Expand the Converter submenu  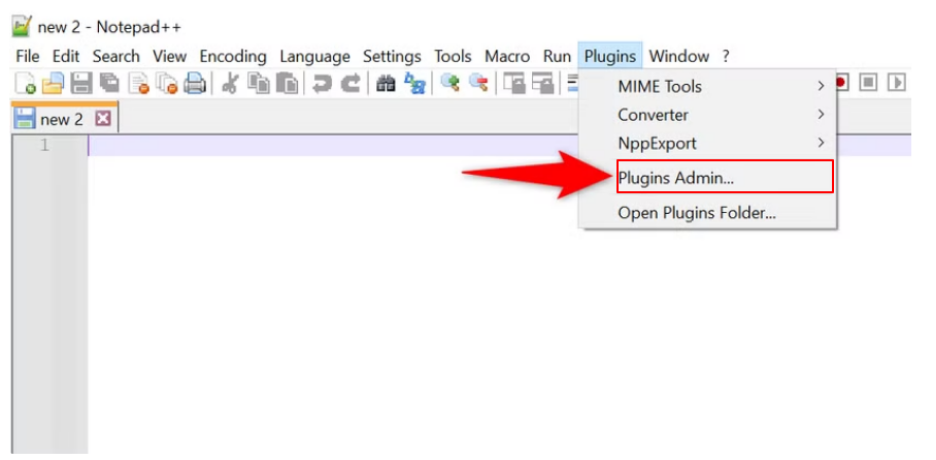pos(708,115)
